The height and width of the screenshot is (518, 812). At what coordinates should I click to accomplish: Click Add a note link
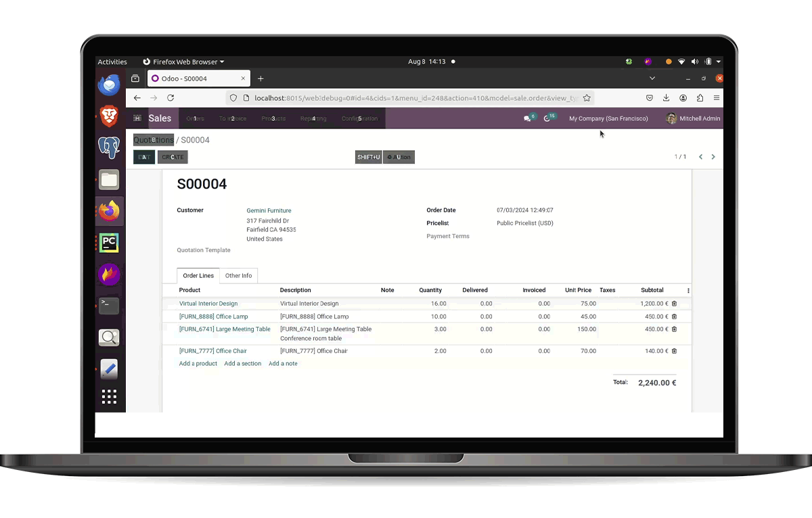tap(283, 364)
